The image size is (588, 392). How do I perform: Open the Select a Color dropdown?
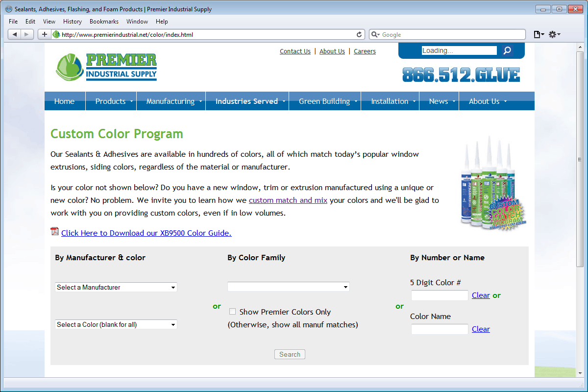(116, 324)
